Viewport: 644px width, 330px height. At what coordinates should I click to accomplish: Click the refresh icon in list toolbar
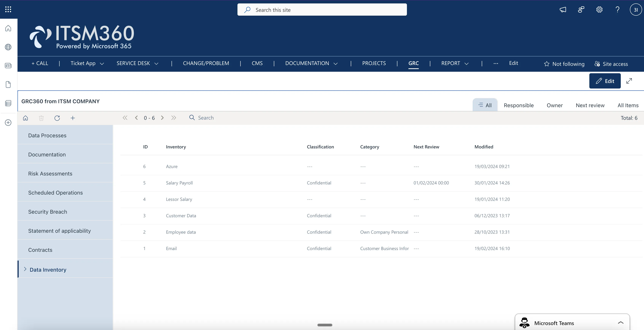click(x=57, y=118)
